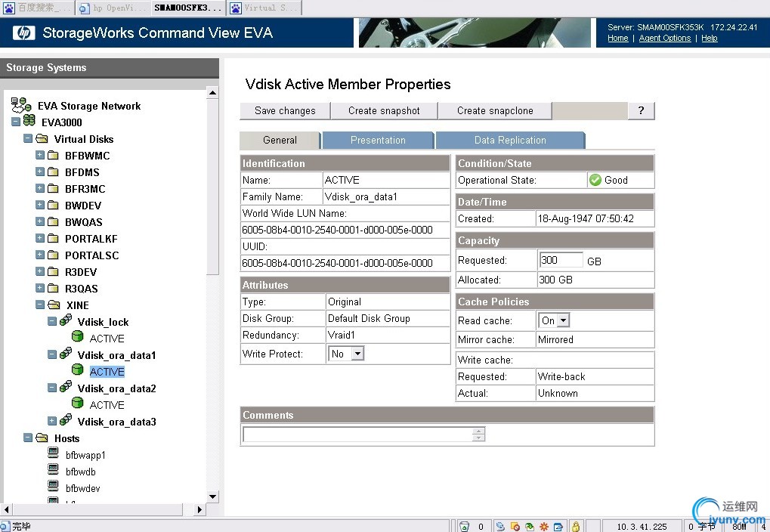Click the tree panel scroll-down arrow
The height and width of the screenshot is (532, 770).
(x=212, y=496)
